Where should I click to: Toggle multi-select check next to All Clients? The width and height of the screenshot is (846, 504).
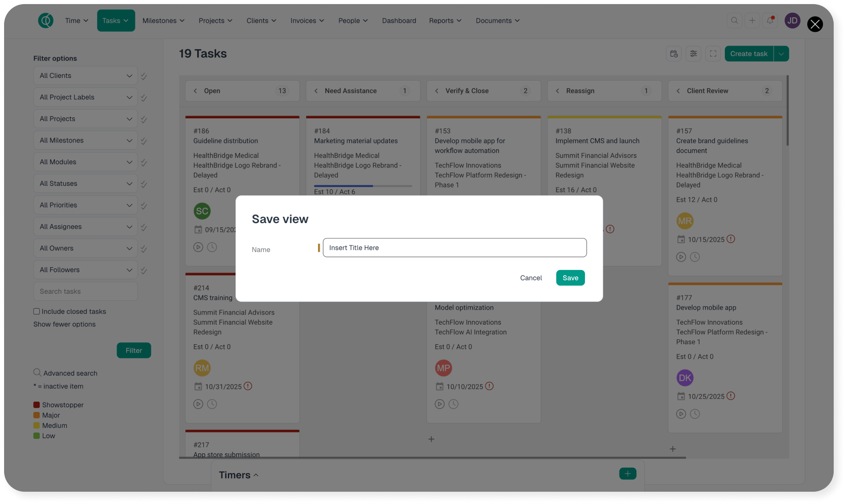pyautogui.click(x=144, y=76)
